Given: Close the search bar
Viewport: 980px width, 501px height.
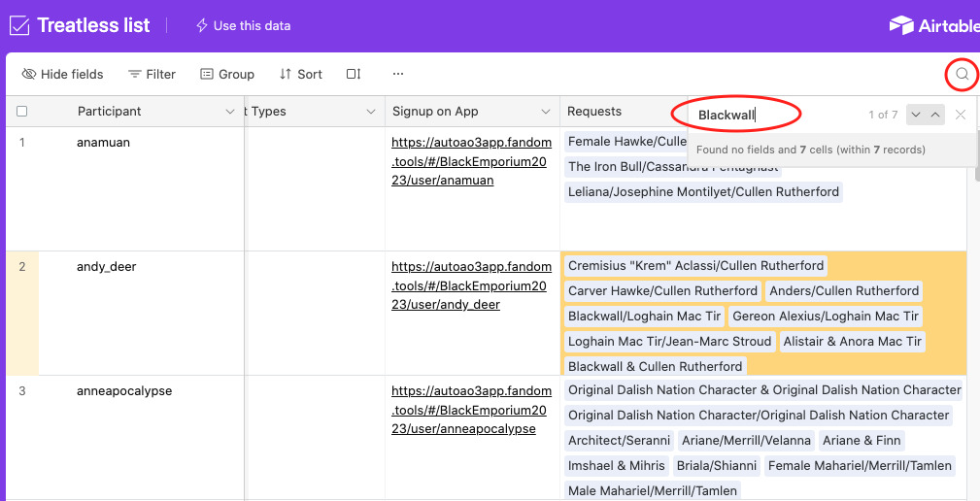Looking at the screenshot, I should [x=961, y=115].
